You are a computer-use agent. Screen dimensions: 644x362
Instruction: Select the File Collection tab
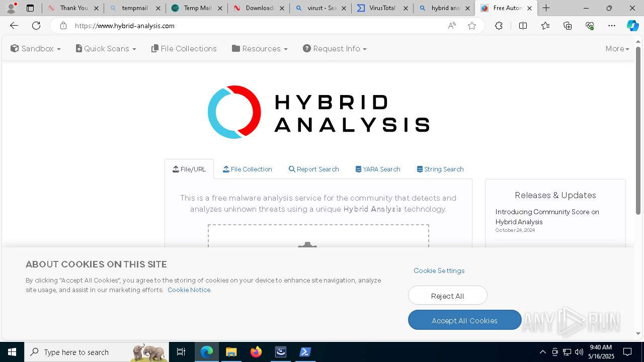coord(248,169)
